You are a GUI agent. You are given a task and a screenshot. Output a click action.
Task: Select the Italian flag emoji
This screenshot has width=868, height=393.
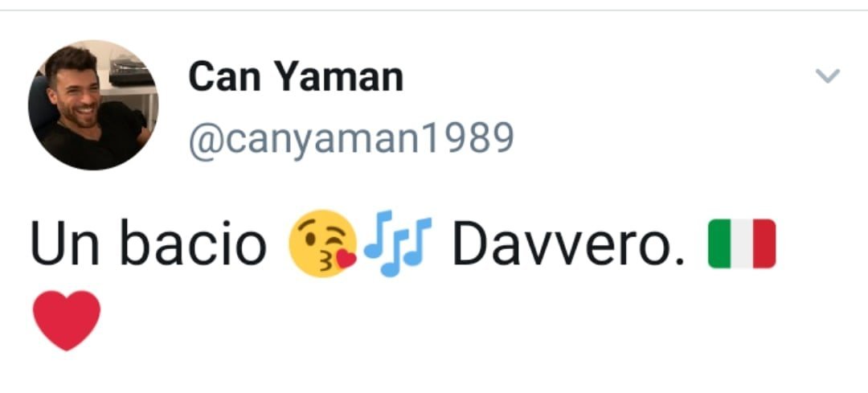pos(742,244)
